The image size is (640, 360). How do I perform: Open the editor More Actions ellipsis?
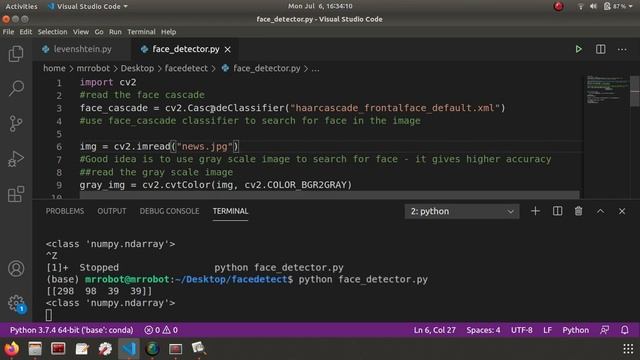tap(622, 49)
